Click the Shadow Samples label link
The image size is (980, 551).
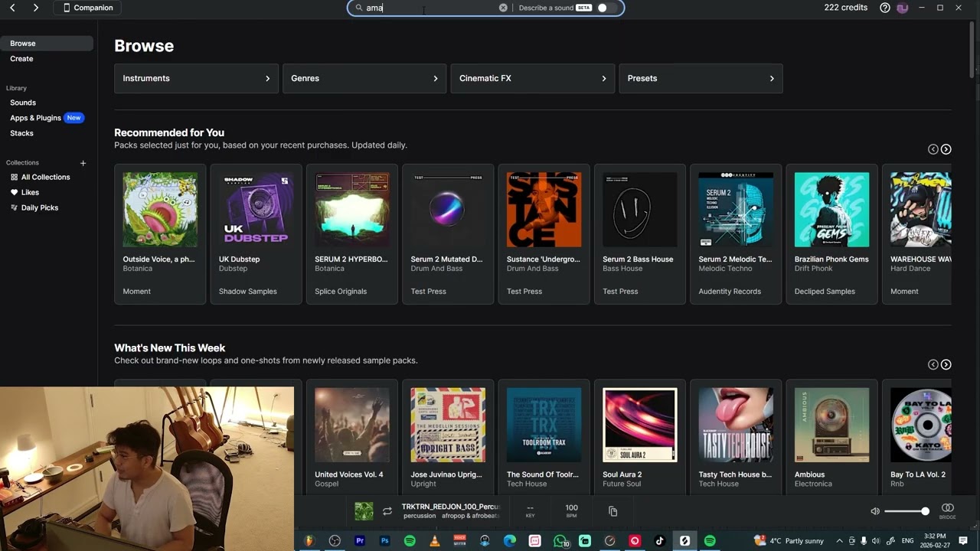(248, 292)
